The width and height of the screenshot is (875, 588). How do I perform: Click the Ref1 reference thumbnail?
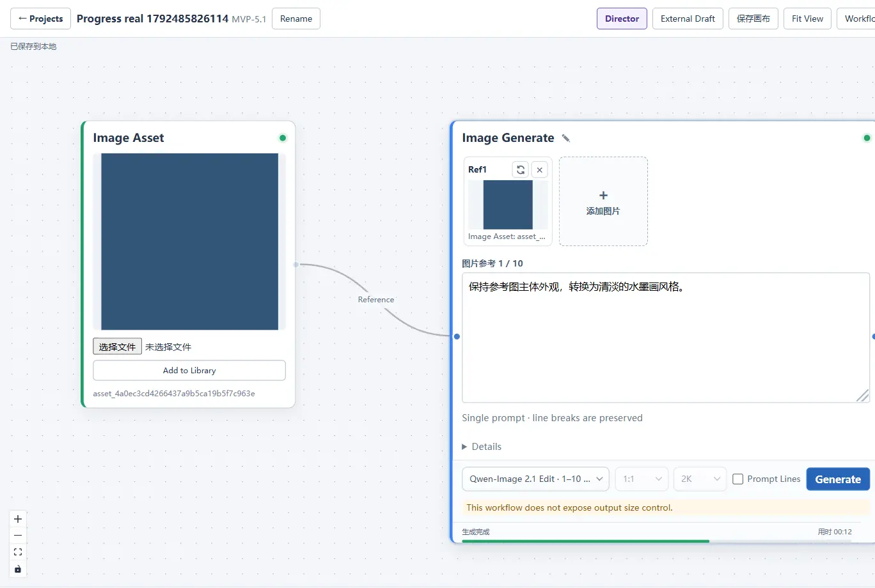(508, 205)
